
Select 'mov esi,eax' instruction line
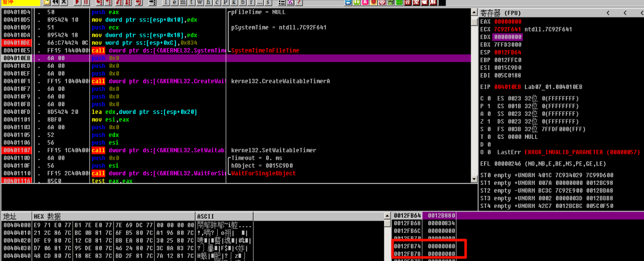[110, 120]
